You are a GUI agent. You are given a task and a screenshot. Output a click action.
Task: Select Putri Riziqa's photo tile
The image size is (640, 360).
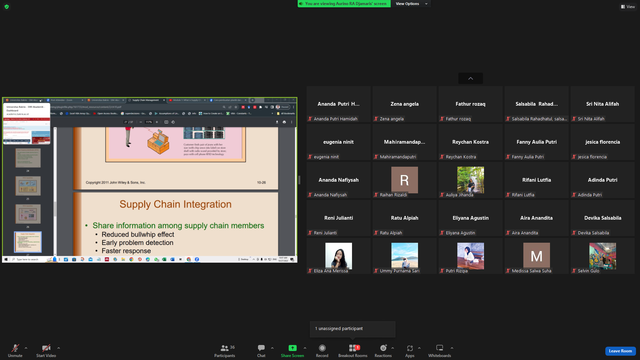tap(471, 256)
